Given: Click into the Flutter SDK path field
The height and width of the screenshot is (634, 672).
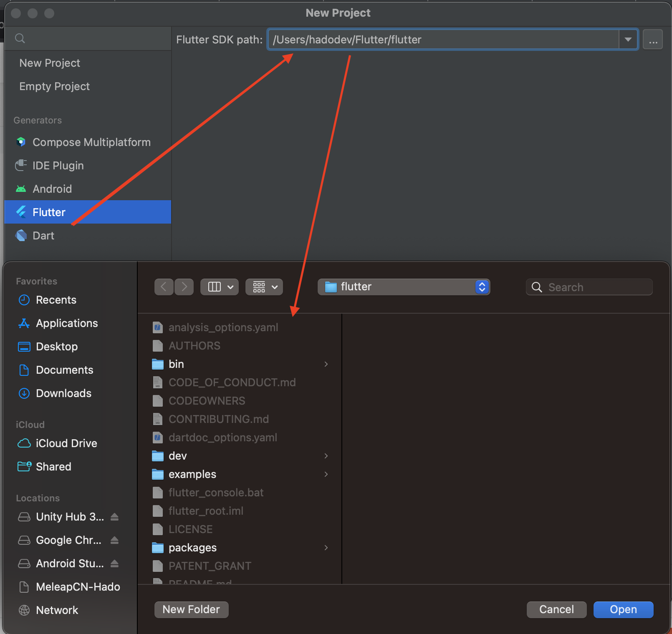Looking at the screenshot, I should tap(443, 40).
